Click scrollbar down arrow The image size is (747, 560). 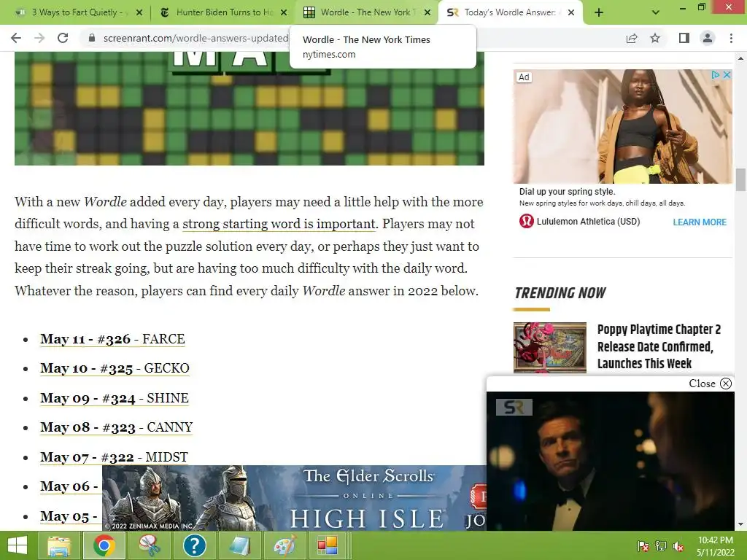point(740,525)
